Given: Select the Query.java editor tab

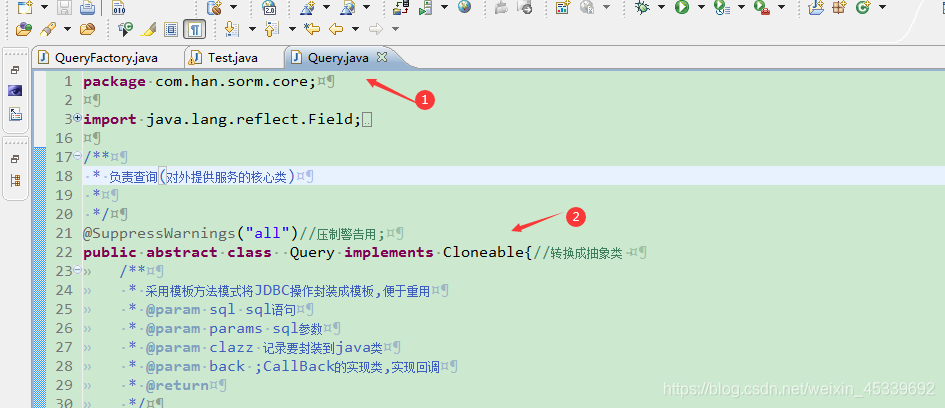Looking at the screenshot, I should coord(338,58).
